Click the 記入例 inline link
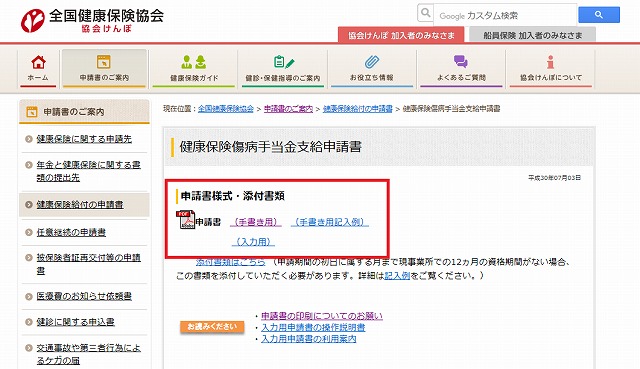The image size is (640, 369). click(x=397, y=276)
